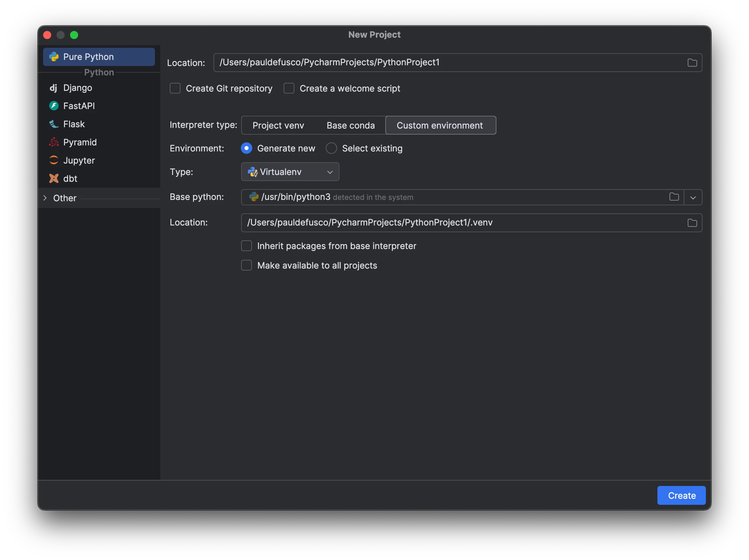749x560 pixels.
Task: Click the 'Python' group header text
Action: coord(99,72)
